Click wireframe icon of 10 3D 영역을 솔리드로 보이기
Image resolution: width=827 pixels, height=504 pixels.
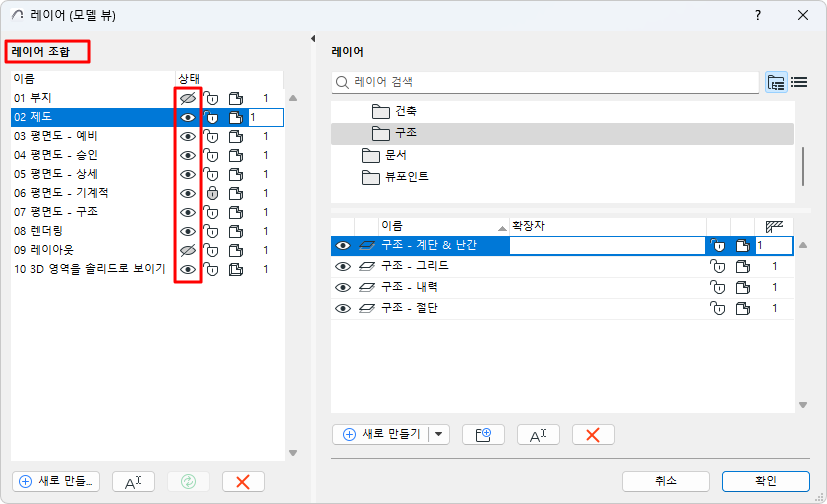point(236,269)
